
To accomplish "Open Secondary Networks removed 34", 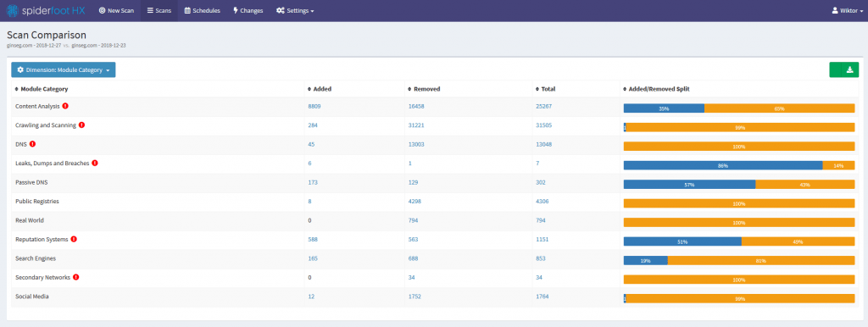I will [411, 277].
